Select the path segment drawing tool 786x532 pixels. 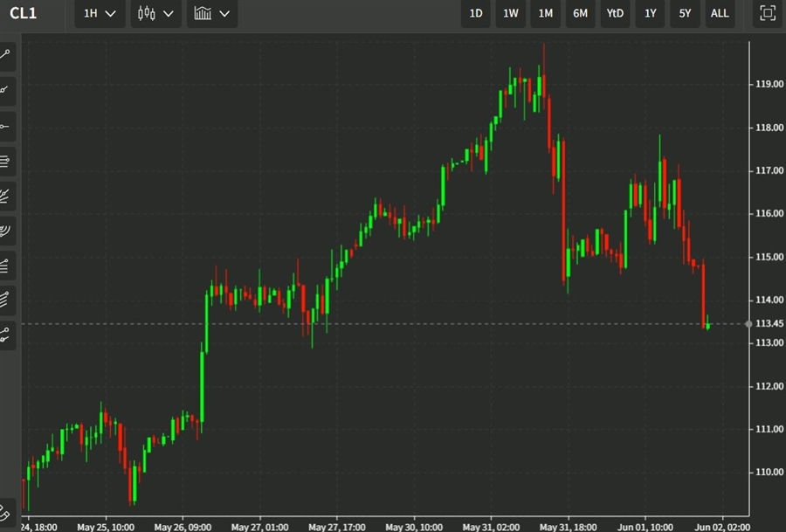click(6, 335)
